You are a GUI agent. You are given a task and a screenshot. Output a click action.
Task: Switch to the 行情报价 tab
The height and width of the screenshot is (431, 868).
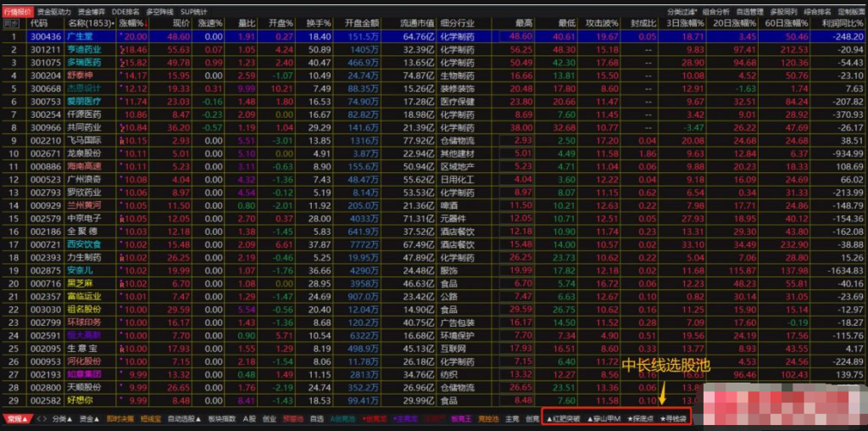click(17, 12)
